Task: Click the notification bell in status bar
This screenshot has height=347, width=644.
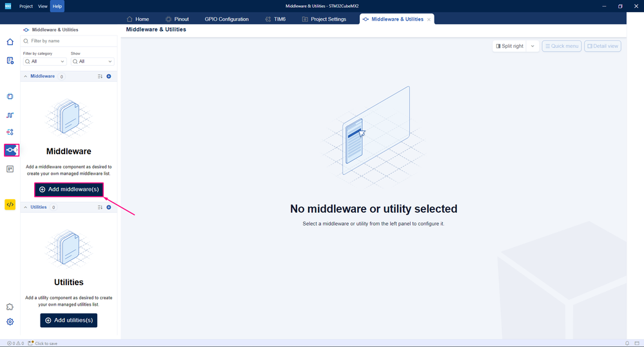Action: tap(627, 343)
